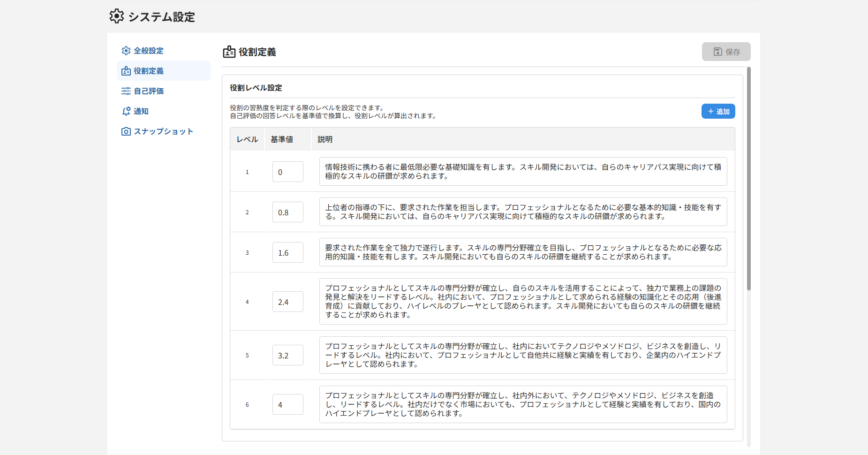This screenshot has width=868, height=455.
Task: Select the 基準値 field showing 2.4
Action: click(x=287, y=302)
